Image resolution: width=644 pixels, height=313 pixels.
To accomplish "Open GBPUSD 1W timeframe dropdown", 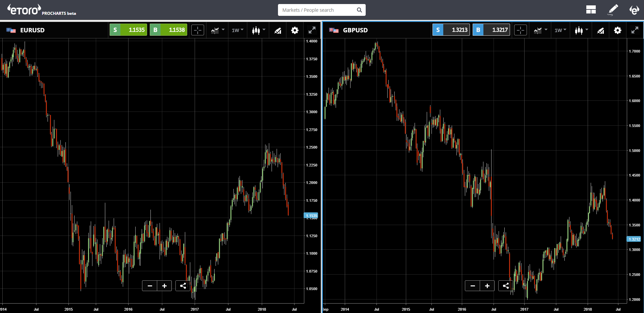I will pyautogui.click(x=560, y=30).
